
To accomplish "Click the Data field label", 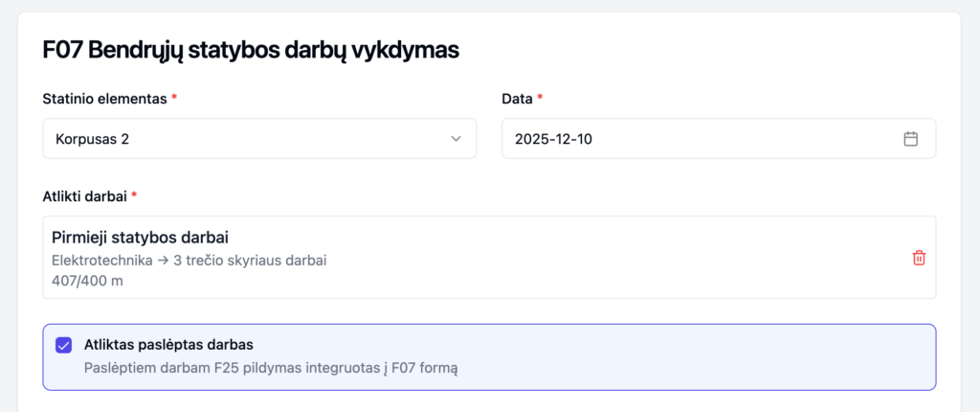I will coord(517,99).
